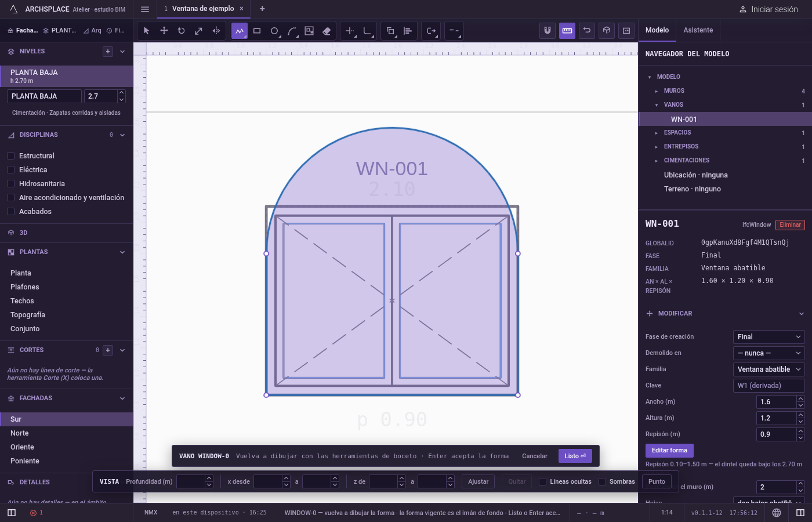Viewport: 812px width, 522px height.
Task: Click the Ancho (m) input field
Action: [x=777, y=402]
